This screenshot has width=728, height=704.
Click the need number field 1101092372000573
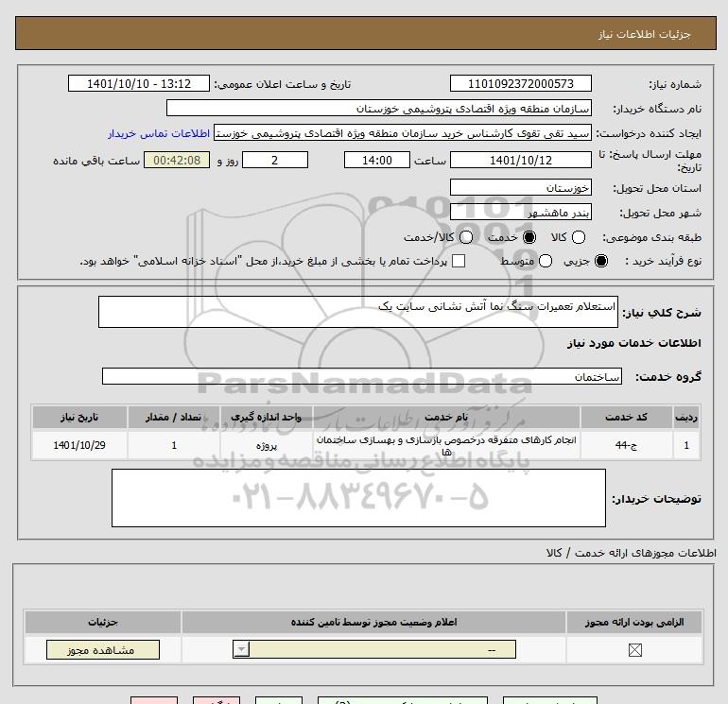click(520, 83)
